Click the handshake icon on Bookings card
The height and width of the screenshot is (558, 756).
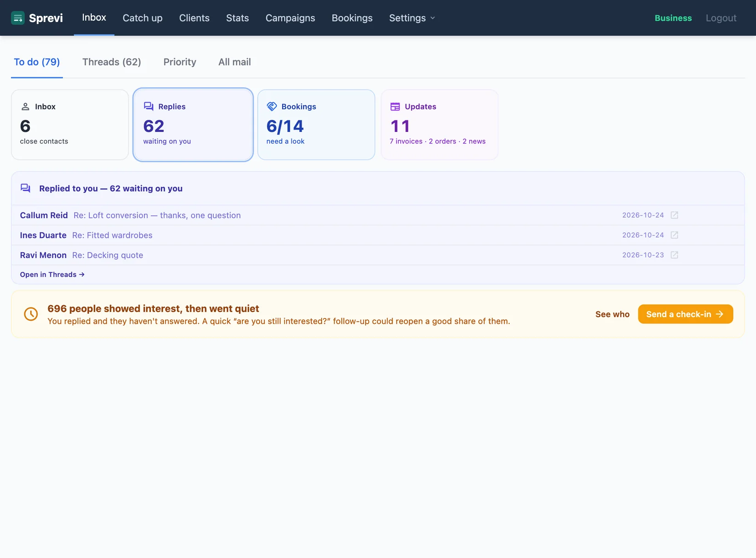coord(272,106)
